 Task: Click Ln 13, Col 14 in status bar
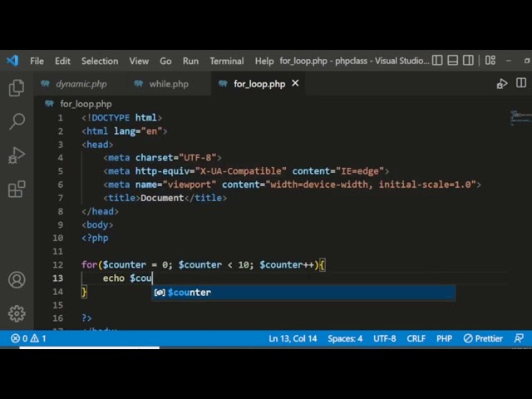coord(293,338)
